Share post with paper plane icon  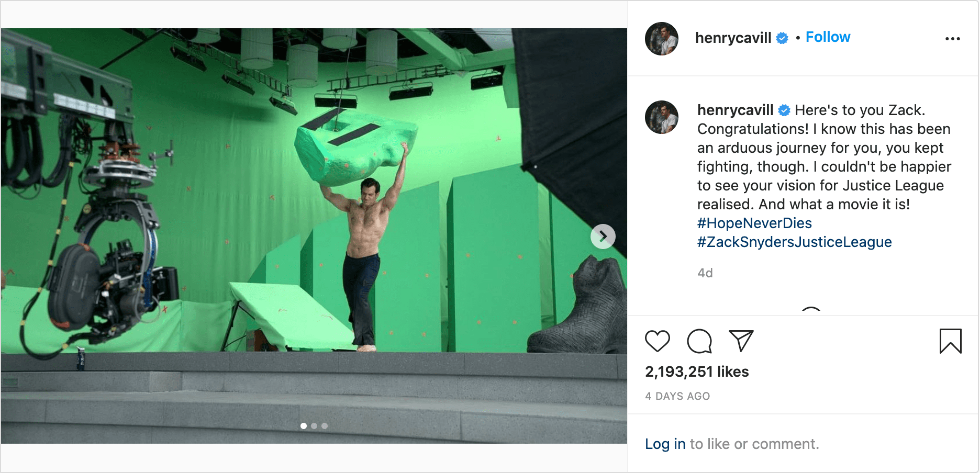[x=741, y=341]
